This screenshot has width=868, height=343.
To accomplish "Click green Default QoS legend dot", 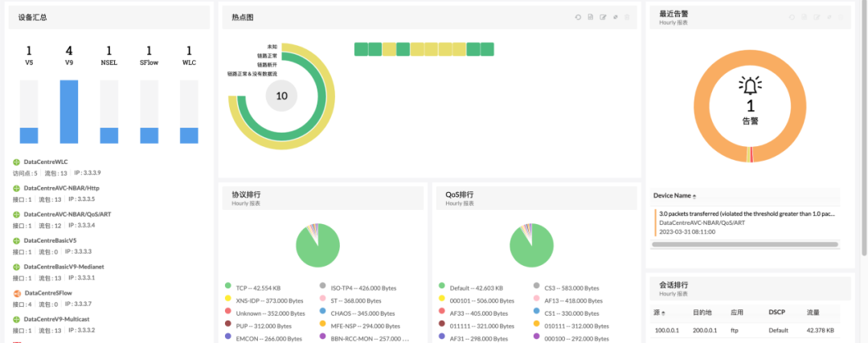I will tap(442, 285).
